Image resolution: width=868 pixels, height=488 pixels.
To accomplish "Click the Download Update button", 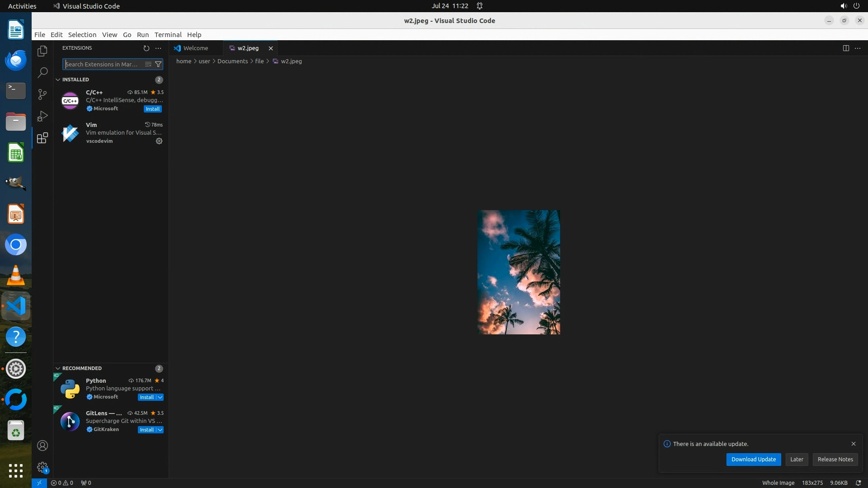I will click(x=753, y=459).
